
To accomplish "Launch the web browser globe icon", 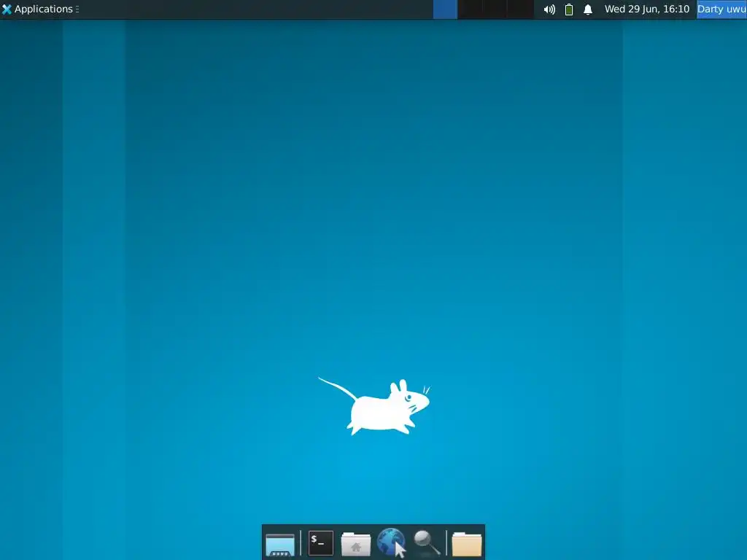I will click(x=392, y=542).
